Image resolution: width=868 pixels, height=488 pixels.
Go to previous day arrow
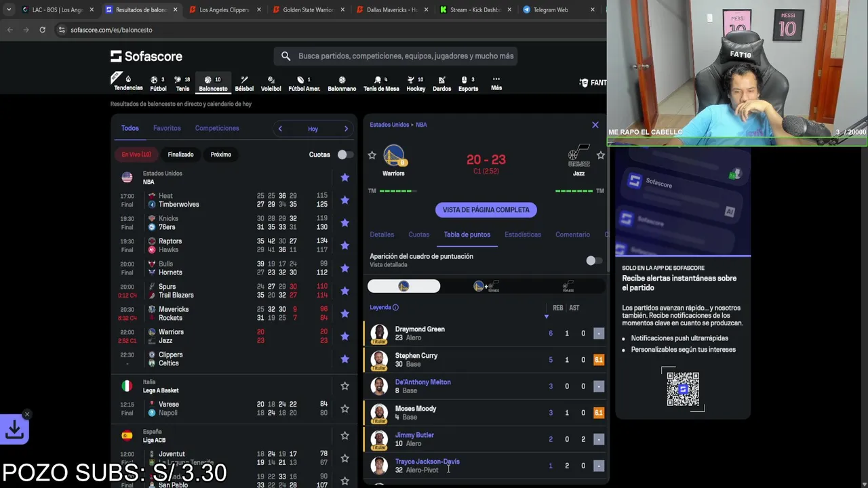coord(280,129)
